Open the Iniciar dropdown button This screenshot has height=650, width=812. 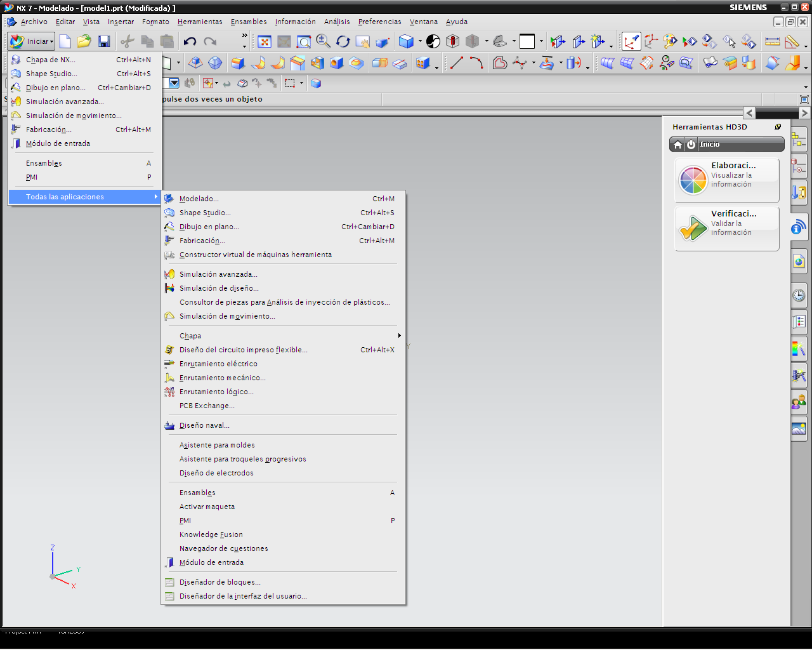tap(31, 42)
